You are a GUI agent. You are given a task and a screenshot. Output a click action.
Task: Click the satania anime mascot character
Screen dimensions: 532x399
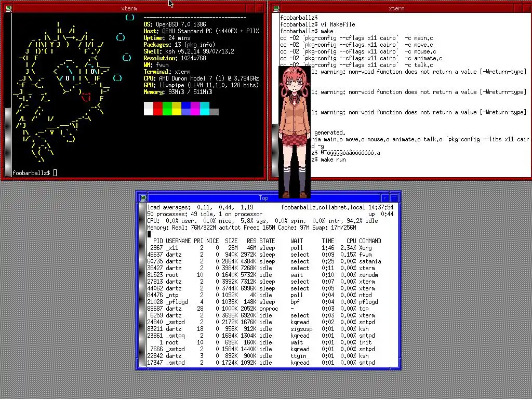click(295, 132)
